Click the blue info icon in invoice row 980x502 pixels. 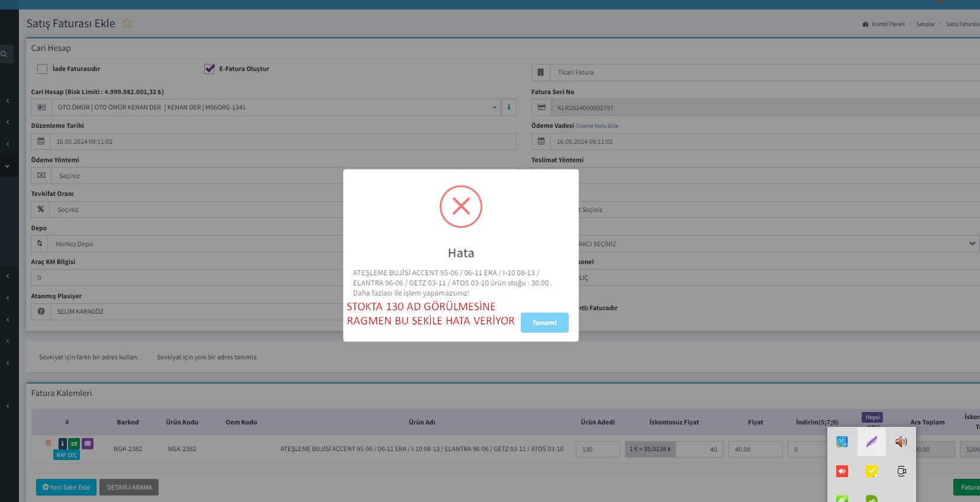tap(62, 443)
